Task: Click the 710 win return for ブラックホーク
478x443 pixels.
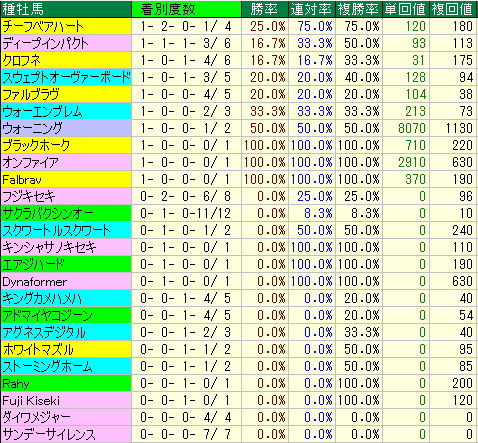Action: (415, 145)
